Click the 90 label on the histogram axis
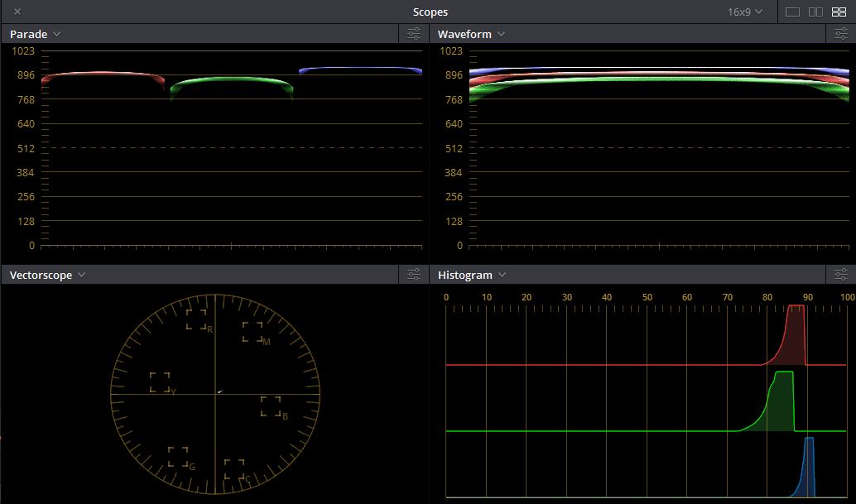The image size is (856, 504). click(807, 297)
